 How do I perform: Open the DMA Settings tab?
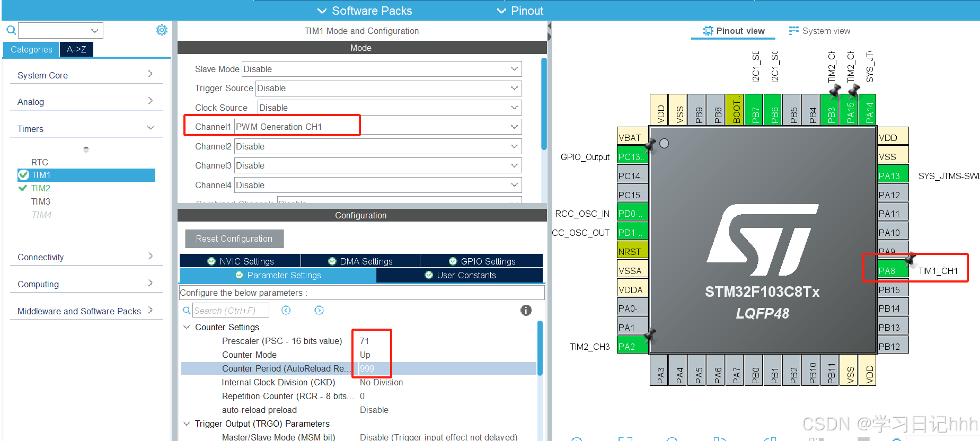pos(360,261)
